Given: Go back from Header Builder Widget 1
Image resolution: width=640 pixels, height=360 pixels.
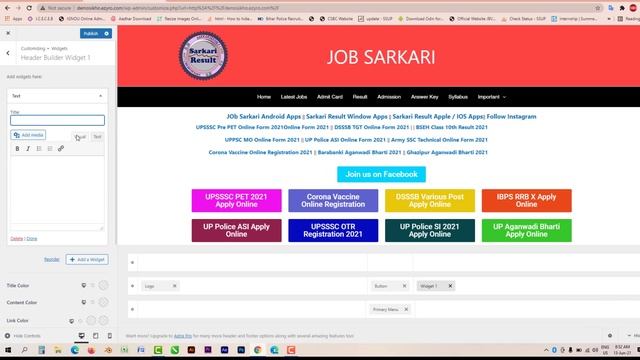Looking at the screenshot, I should (x=8, y=53).
